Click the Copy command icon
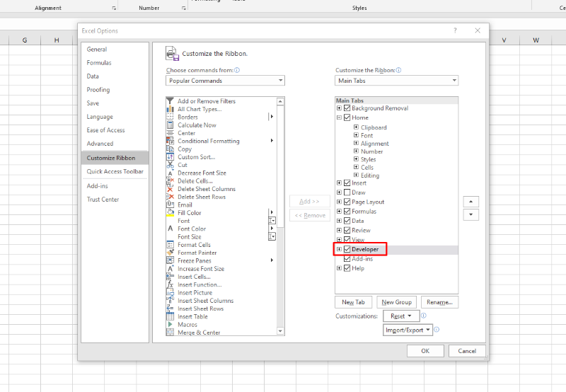This screenshot has height=392, width=566. click(x=170, y=149)
